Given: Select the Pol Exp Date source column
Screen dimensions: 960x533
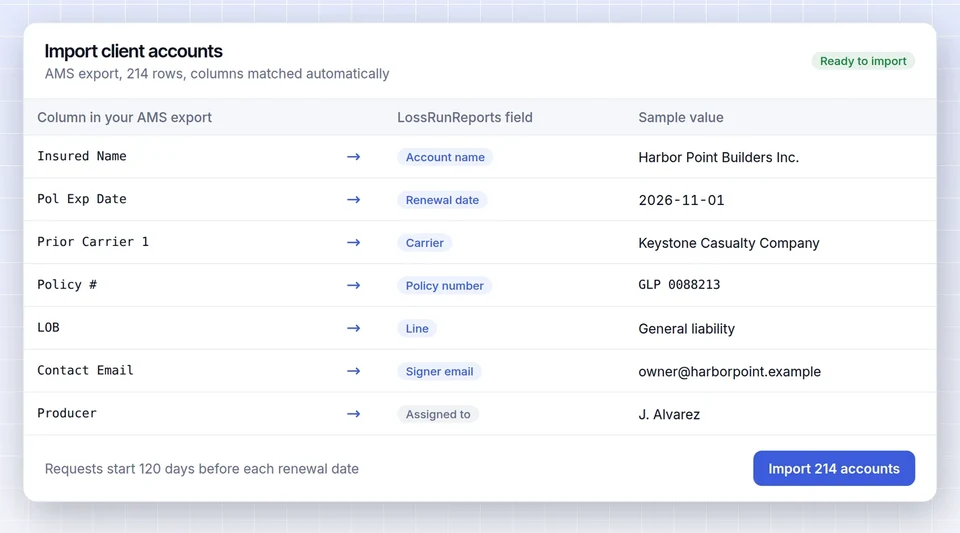Looking at the screenshot, I should 81,199.
